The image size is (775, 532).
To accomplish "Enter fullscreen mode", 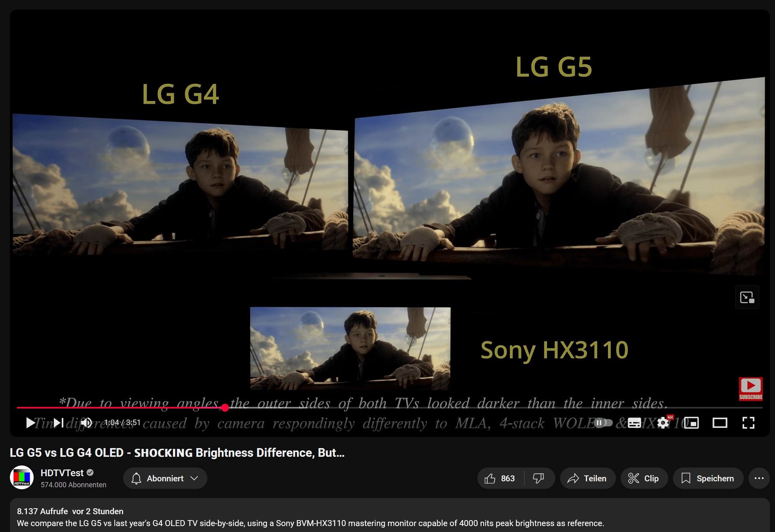I will (748, 423).
